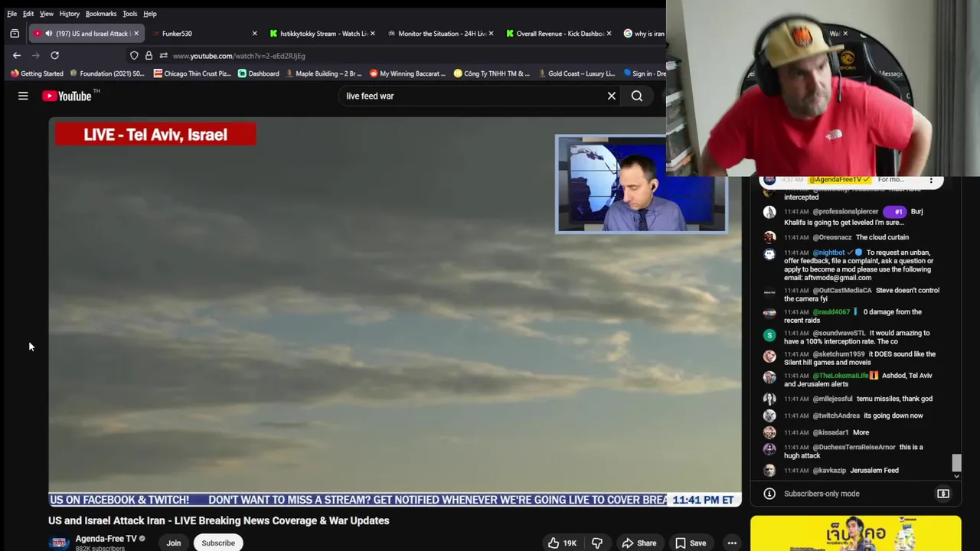Run search with the magnifier button

pyautogui.click(x=637, y=96)
